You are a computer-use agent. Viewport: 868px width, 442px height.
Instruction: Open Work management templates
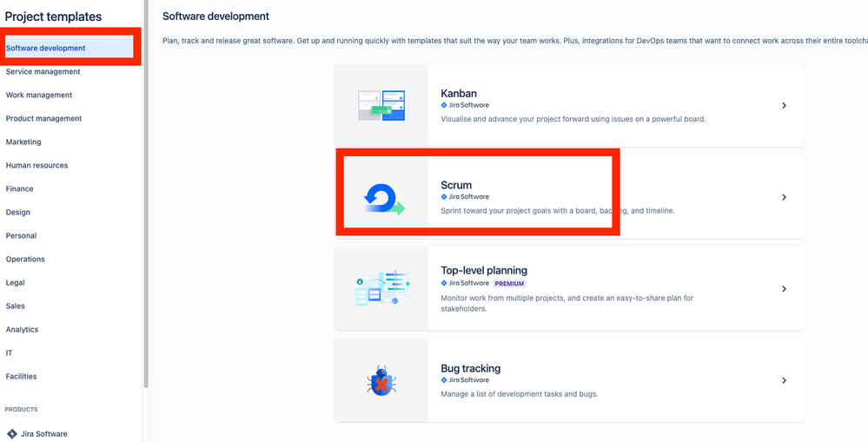point(39,96)
